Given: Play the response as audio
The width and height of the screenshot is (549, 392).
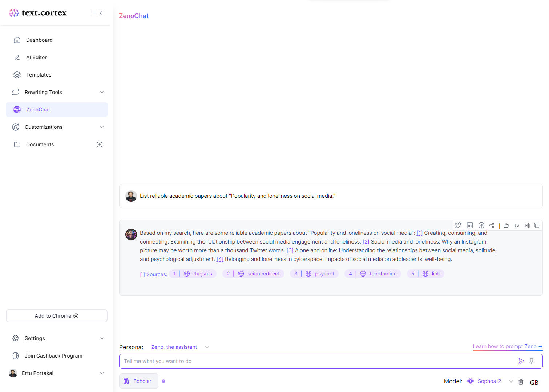Looking at the screenshot, I should point(526,225).
